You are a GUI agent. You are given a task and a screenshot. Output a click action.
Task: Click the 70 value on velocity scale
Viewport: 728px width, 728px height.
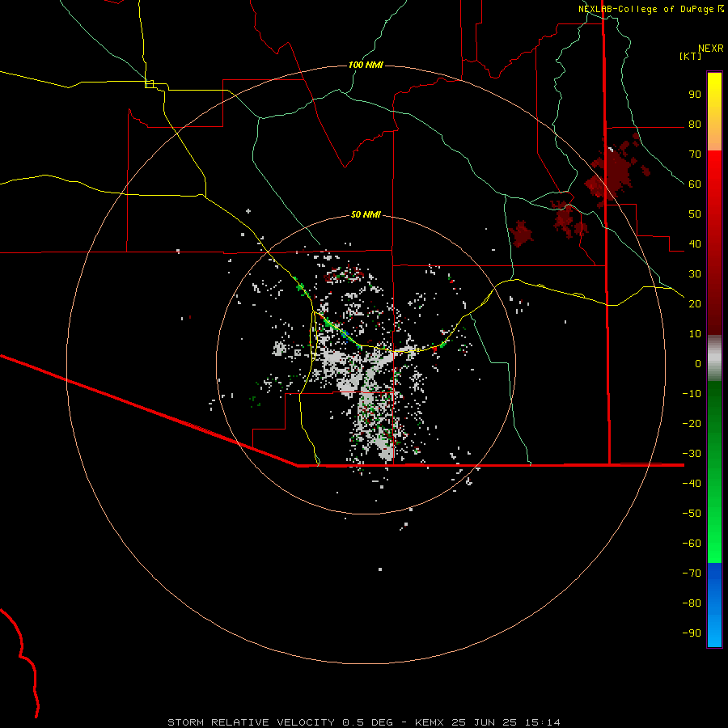(695, 154)
